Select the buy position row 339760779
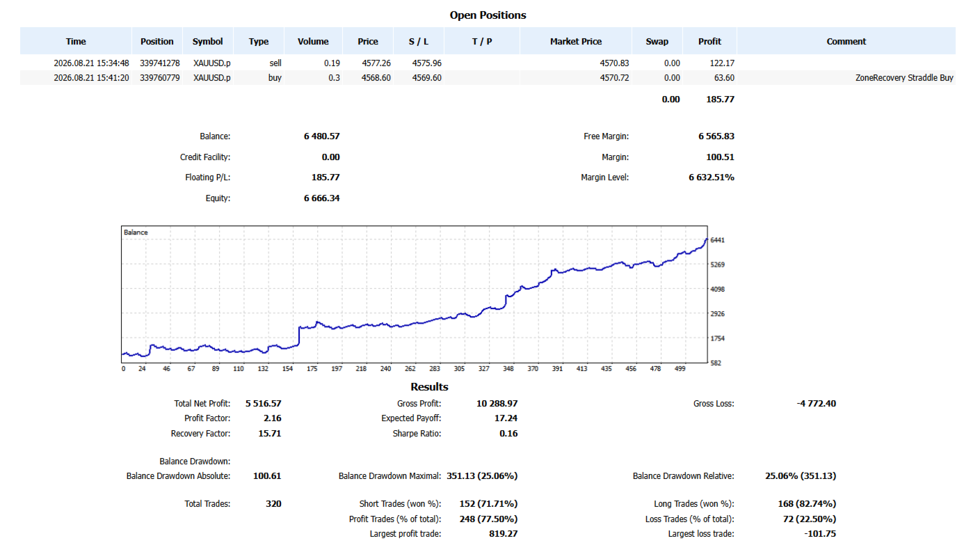Screen dimensions: 980x543 pos(488,78)
